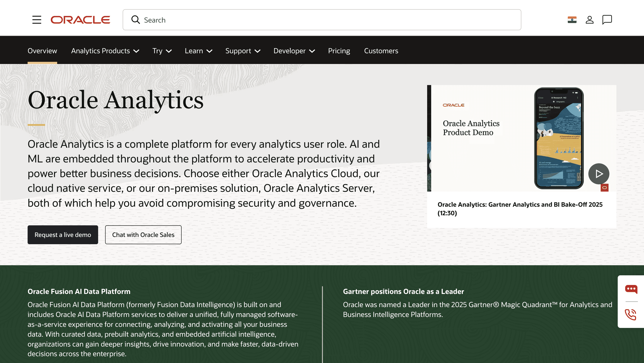
Task: Select the search magnifier icon
Action: tap(135, 20)
